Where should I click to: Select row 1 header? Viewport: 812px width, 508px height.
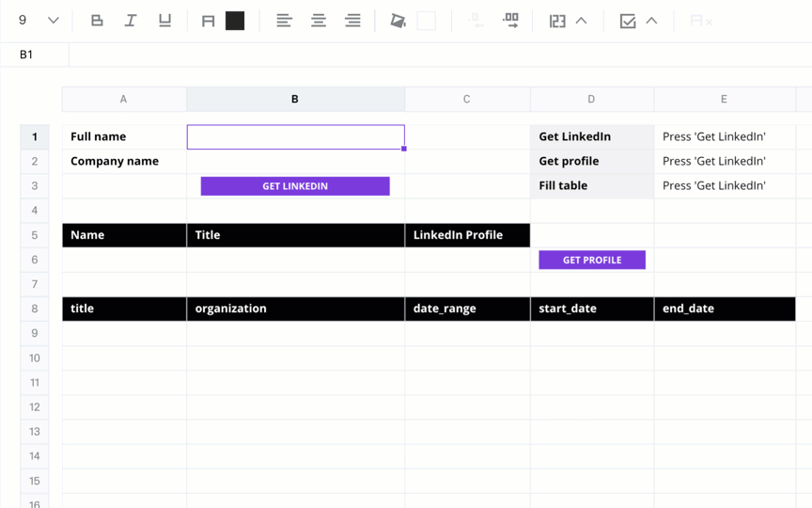tap(35, 136)
